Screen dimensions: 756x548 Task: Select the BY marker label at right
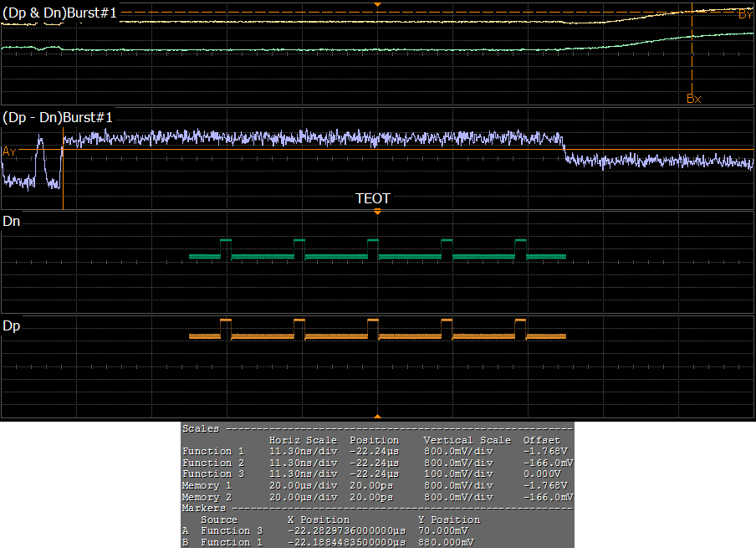[x=745, y=14]
